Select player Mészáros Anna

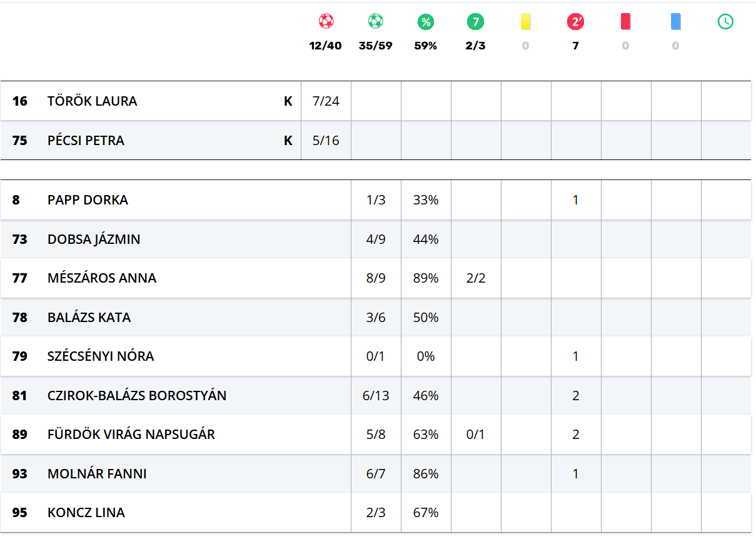tap(102, 278)
